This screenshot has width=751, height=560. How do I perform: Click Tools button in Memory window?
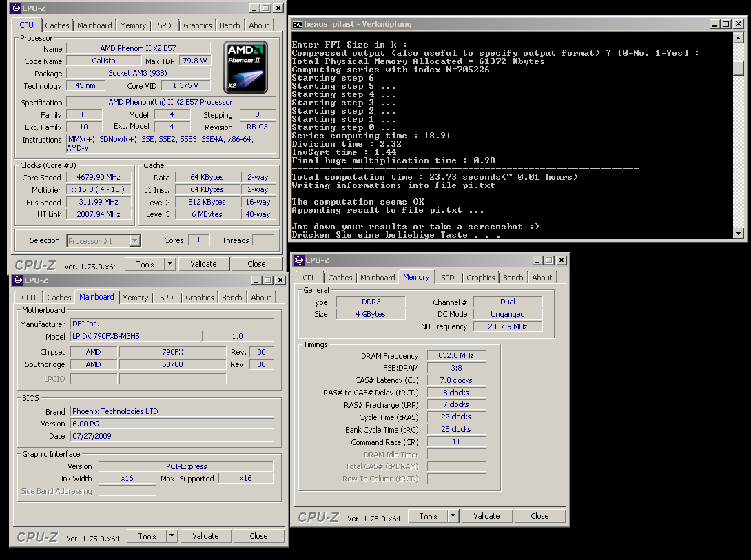coord(428,516)
